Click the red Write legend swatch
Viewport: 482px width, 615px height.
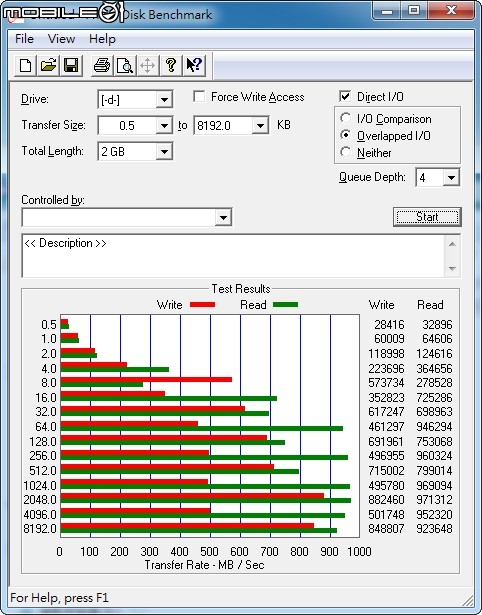click(202, 304)
